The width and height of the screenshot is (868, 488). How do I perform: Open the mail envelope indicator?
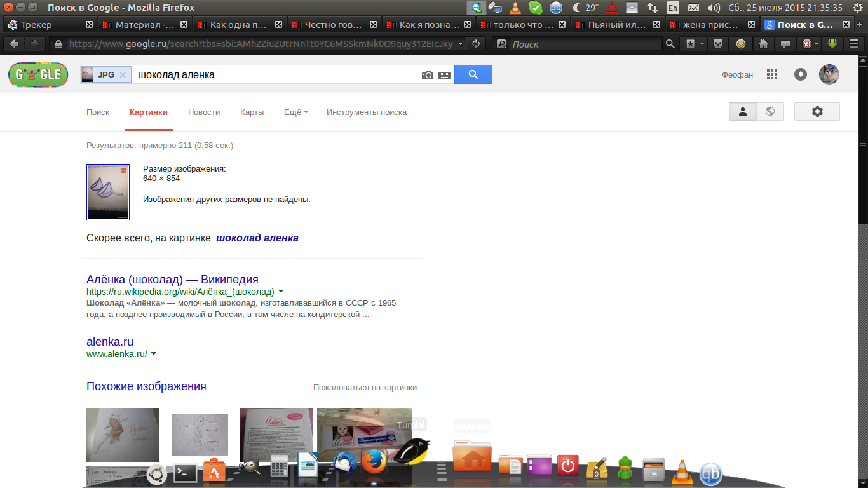693,8
